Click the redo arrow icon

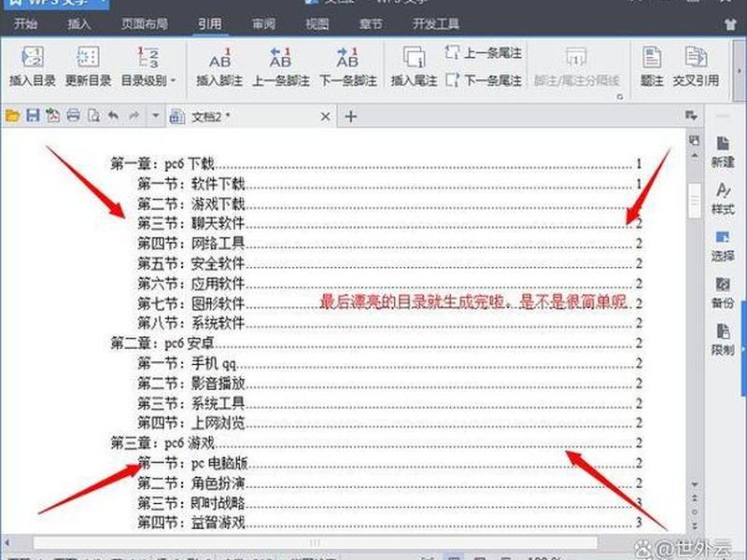(x=134, y=116)
